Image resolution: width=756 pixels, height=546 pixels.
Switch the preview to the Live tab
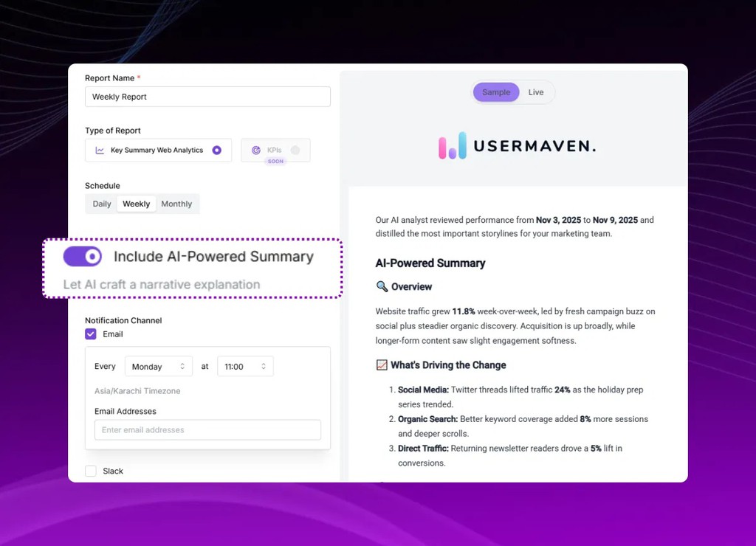(x=536, y=91)
